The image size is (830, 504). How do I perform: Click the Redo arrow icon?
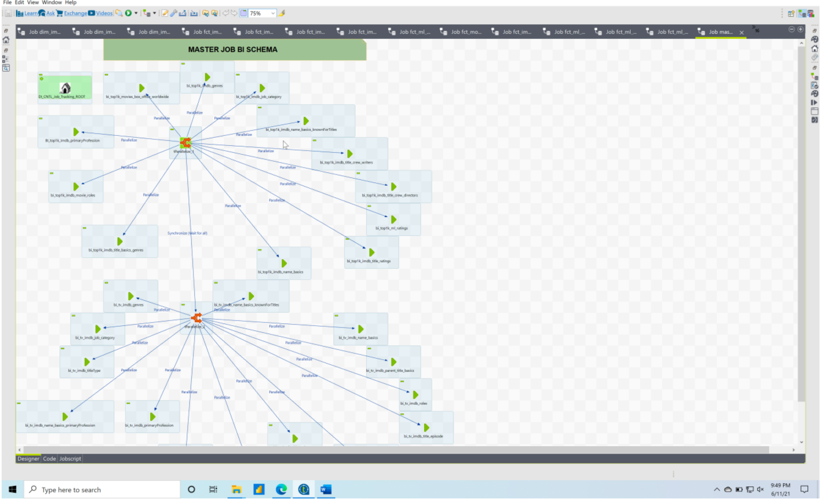coord(234,13)
